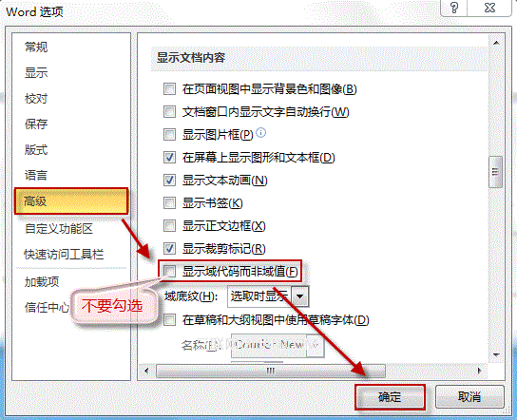The height and width of the screenshot is (420, 517).
Task: Enable 显示书签 checkbox
Action: (x=169, y=203)
